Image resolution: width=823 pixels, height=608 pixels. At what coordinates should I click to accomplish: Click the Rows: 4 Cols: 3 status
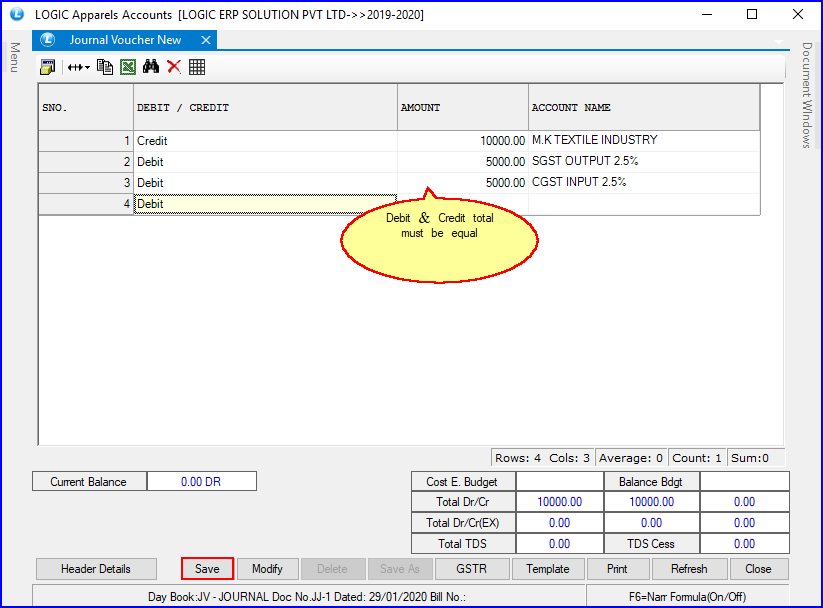pyautogui.click(x=543, y=458)
